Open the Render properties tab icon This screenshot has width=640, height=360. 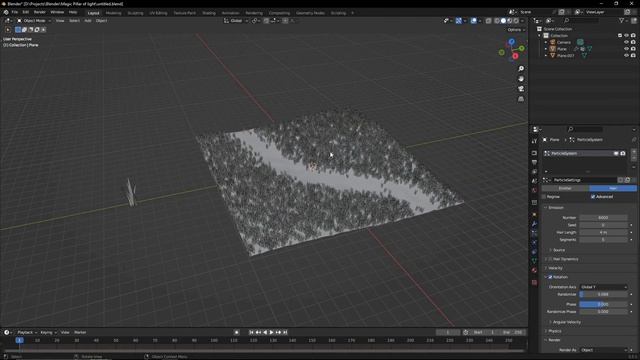point(534,153)
